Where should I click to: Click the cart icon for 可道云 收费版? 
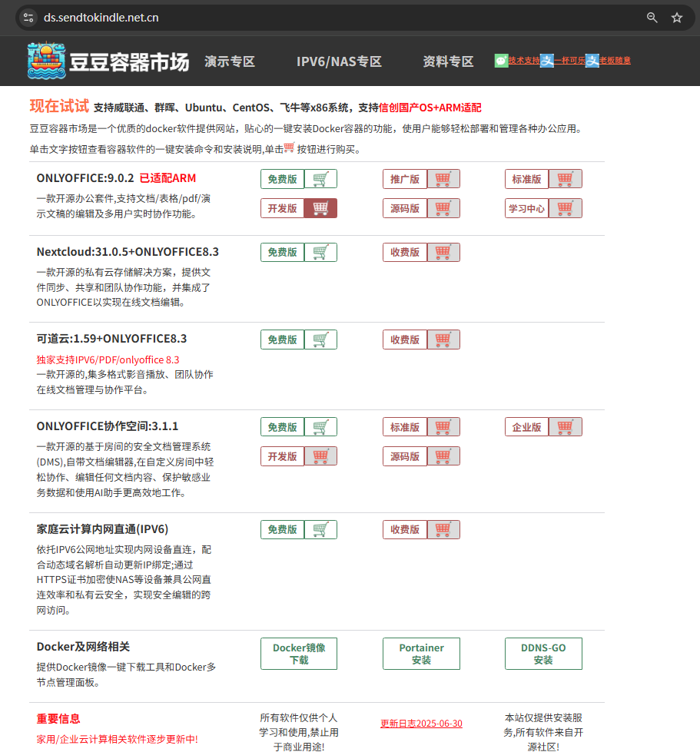443,340
